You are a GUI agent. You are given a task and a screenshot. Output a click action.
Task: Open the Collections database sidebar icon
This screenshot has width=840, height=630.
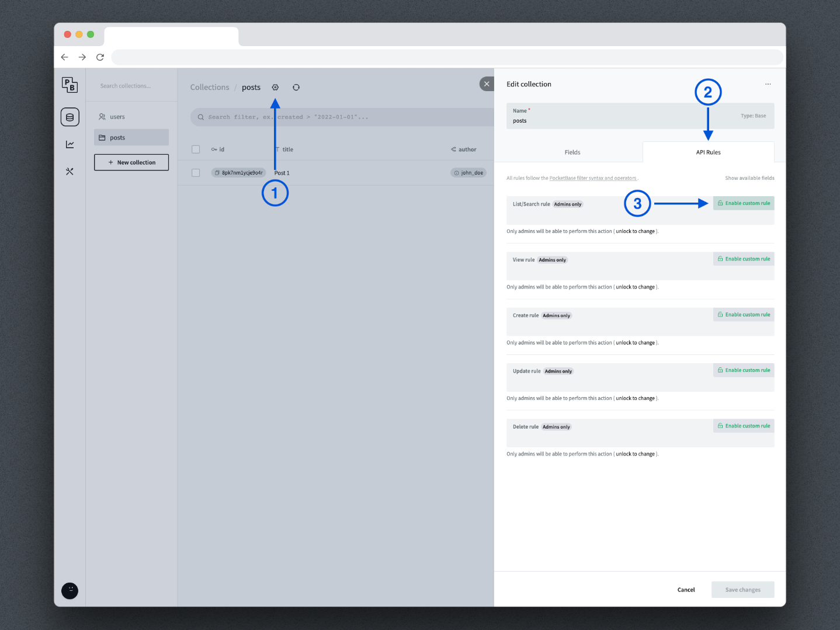point(70,117)
